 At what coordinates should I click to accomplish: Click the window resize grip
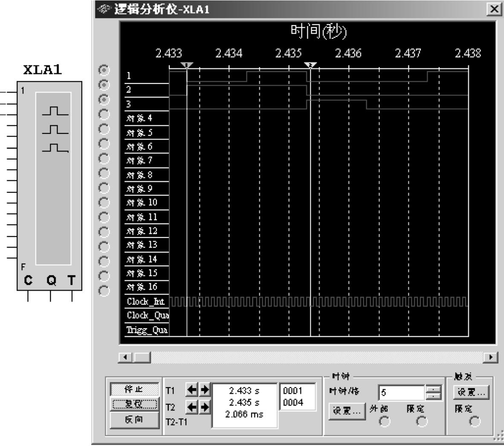pyautogui.click(x=499, y=436)
